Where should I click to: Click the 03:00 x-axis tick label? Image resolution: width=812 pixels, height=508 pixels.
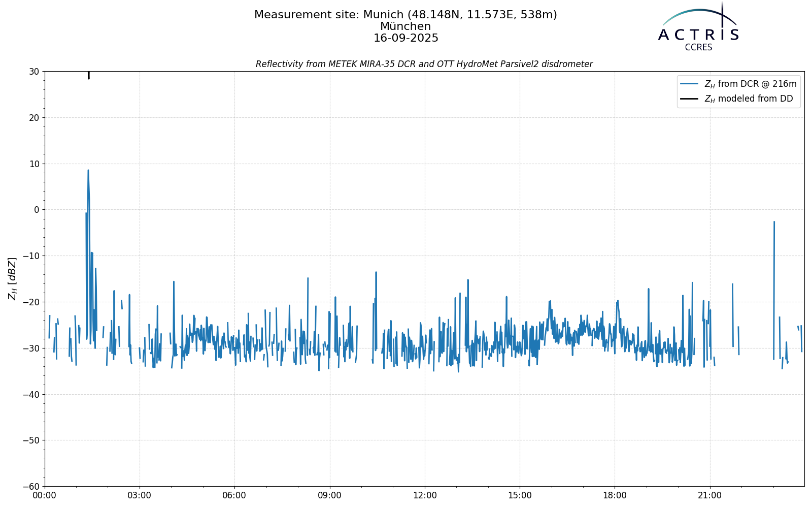pos(140,495)
